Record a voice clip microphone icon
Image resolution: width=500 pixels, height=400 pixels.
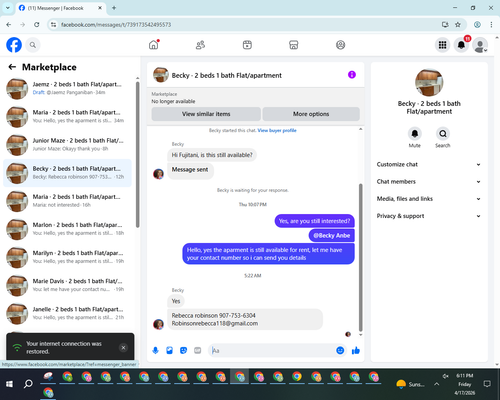pos(155,350)
